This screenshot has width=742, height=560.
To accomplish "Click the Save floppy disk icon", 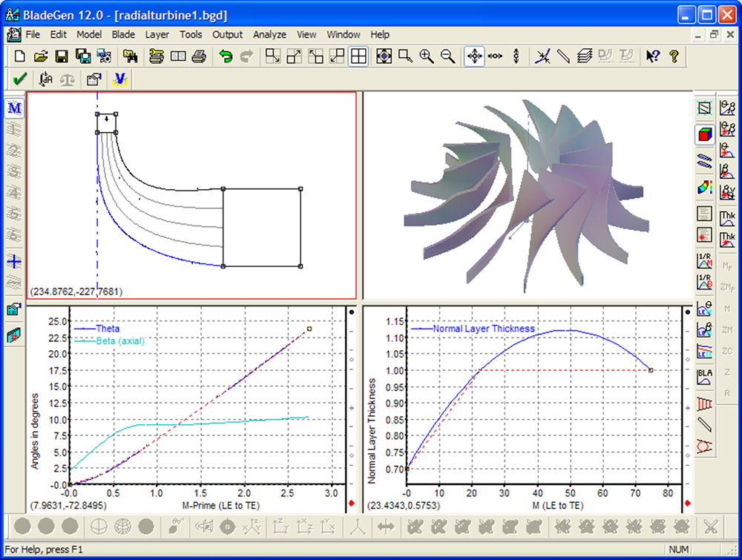I will (x=62, y=56).
